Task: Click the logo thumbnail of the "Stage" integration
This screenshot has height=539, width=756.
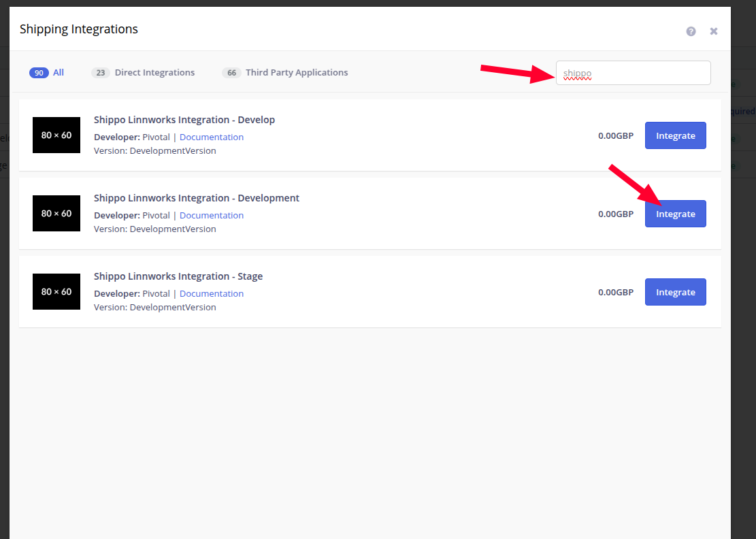Action: pyautogui.click(x=56, y=292)
